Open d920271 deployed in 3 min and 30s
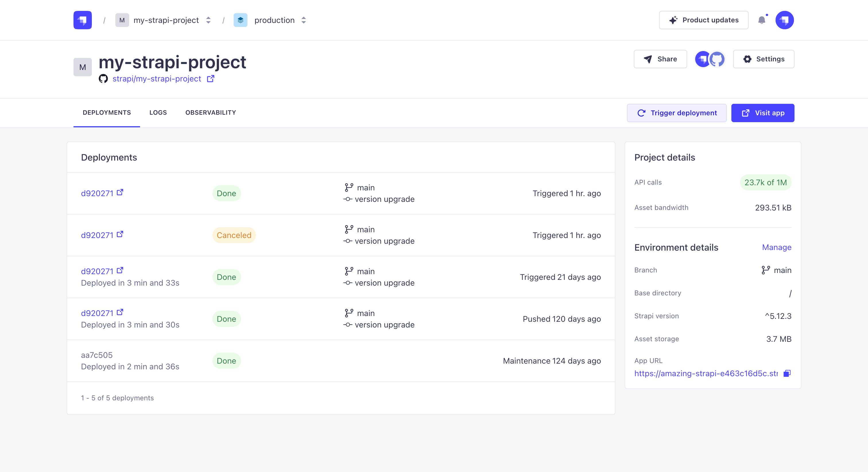Screen dimensions: 868x472 [97, 313]
